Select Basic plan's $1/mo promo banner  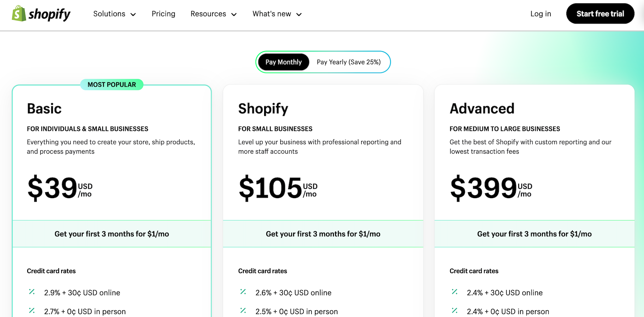tap(112, 234)
